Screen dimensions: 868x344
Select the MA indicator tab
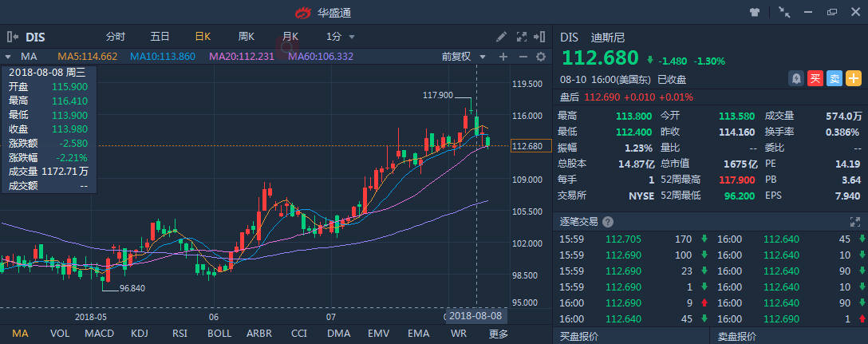(21, 334)
